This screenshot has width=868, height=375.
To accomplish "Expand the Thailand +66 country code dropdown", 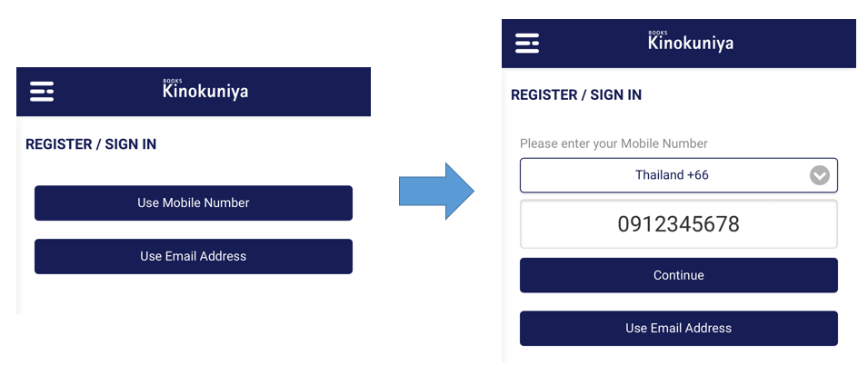I will (679, 175).
